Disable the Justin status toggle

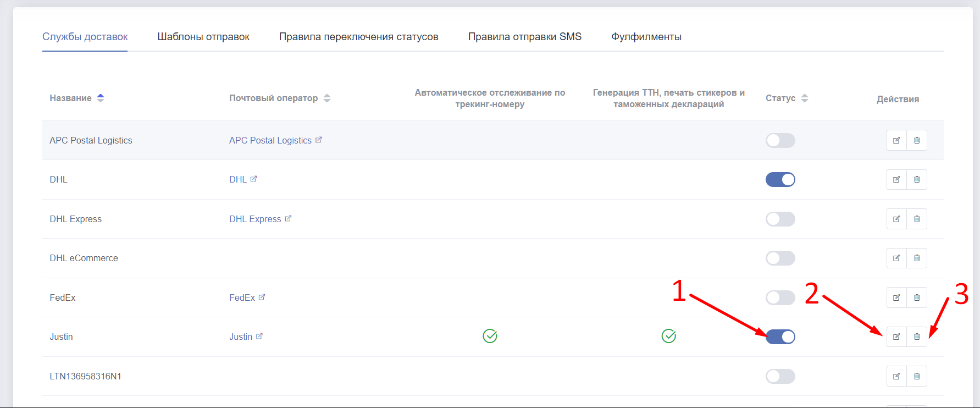click(x=780, y=337)
